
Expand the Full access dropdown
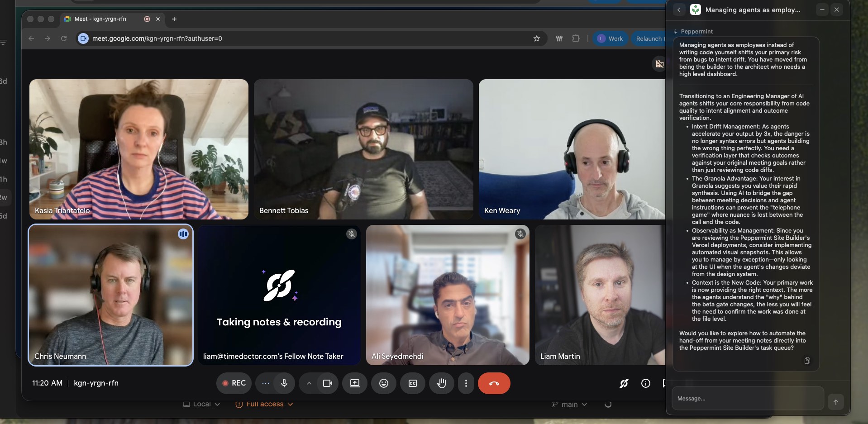tap(264, 404)
